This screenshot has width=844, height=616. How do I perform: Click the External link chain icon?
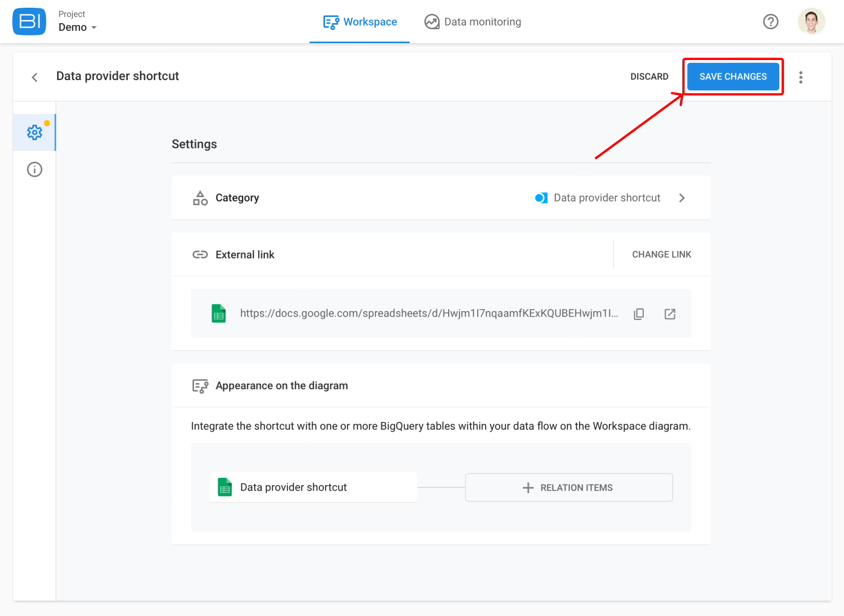[x=200, y=255]
